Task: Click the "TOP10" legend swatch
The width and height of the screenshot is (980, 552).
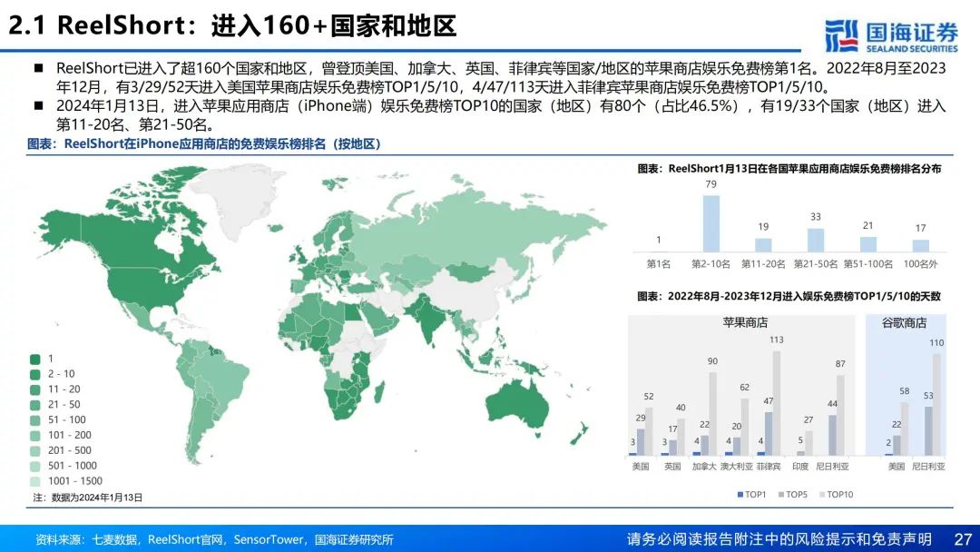Action: click(x=822, y=495)
